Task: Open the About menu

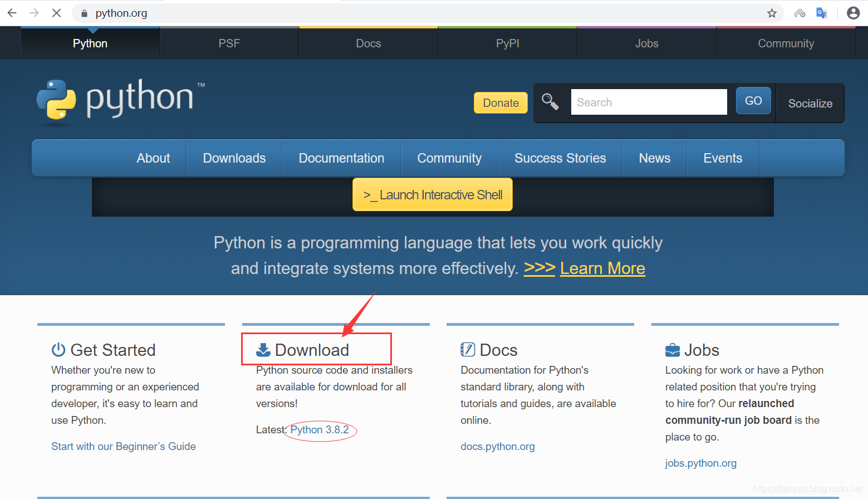Action: (x=153, y=158)
